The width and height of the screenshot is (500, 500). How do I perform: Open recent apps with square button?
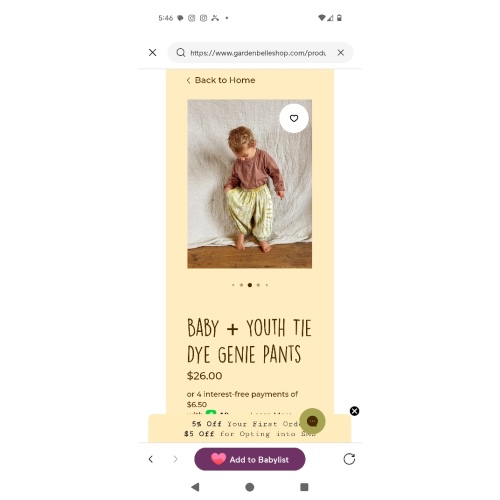(304, 487)
